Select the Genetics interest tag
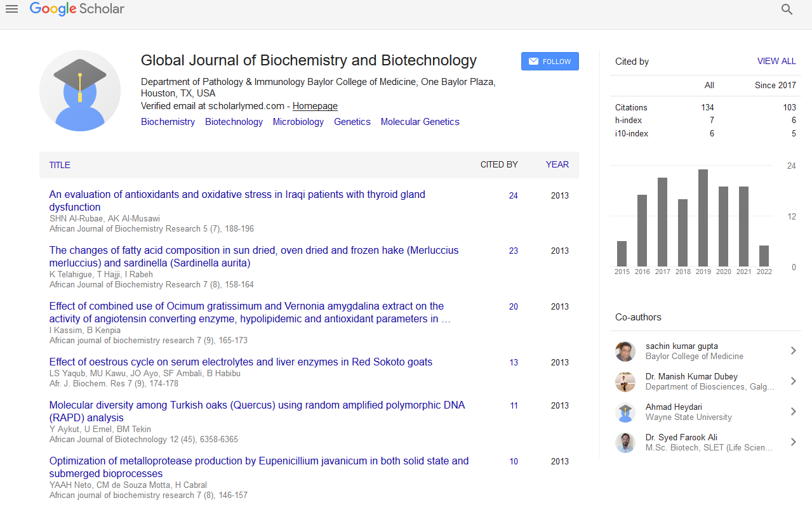The width and height of the screenshot is (812, 505). [352, 122]
